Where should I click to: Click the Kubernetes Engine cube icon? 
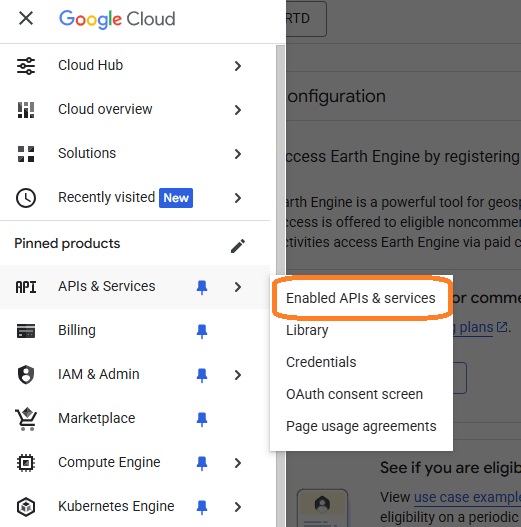click(x=26, y=507)
